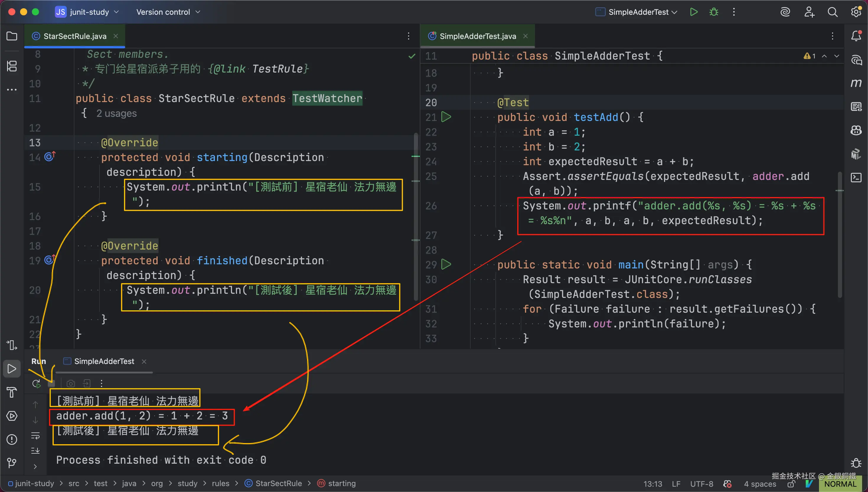This screenshot has width=868, height=492.
Task: Click the gutter run icon beside testAdd
Action: coord(446,117)
